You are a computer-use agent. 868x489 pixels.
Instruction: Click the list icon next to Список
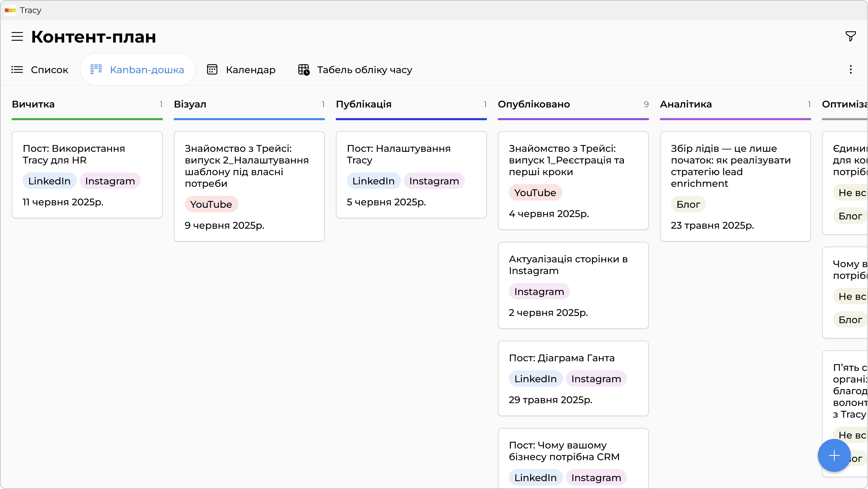pyautogui.click(x=17, y=70)
